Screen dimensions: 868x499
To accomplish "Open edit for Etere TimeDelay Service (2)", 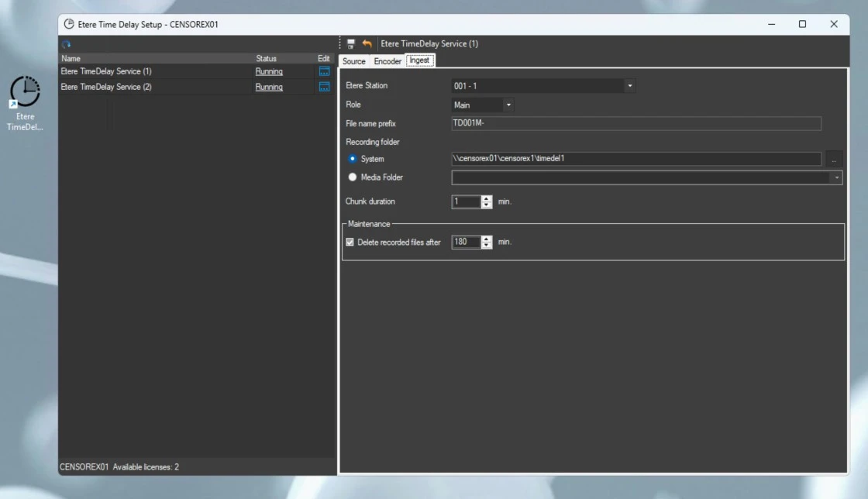I will coord(325,87).
